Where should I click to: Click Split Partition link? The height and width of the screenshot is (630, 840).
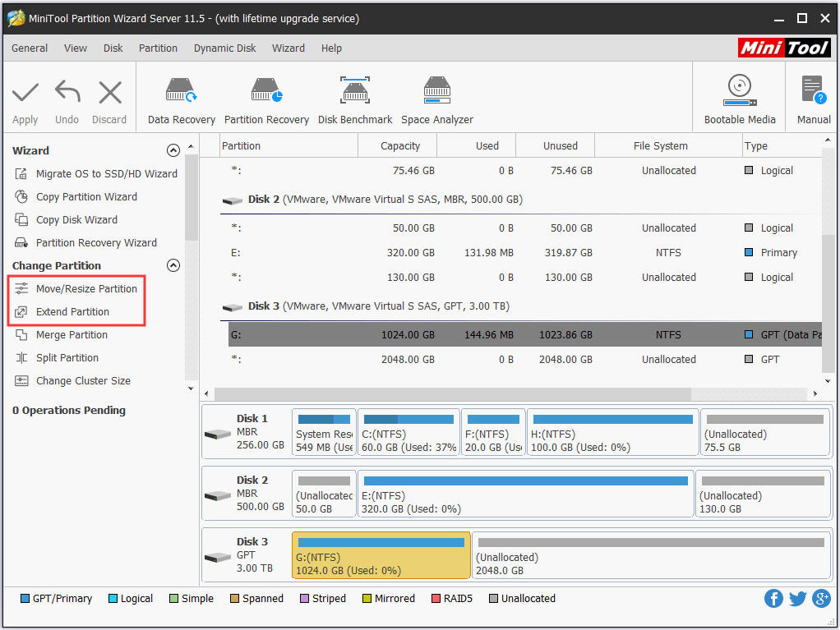(x=67, y=358)
